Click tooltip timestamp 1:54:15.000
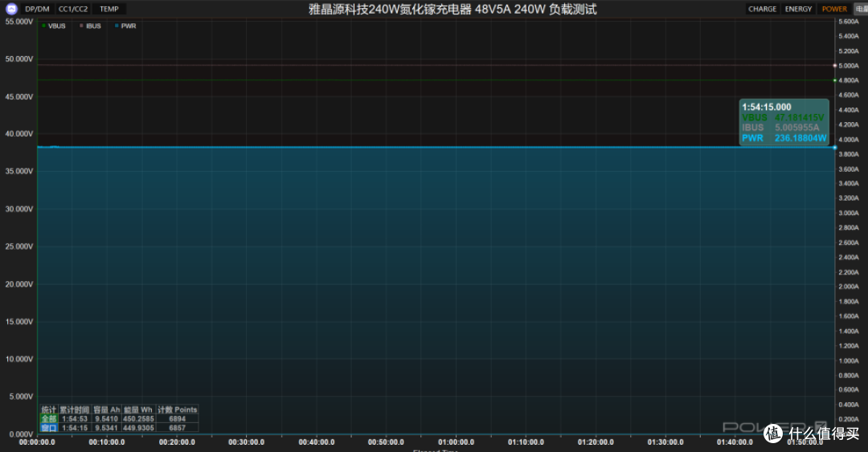Viewport: 868px width, 452px height. pyautogui.click(x=767, y=108)
